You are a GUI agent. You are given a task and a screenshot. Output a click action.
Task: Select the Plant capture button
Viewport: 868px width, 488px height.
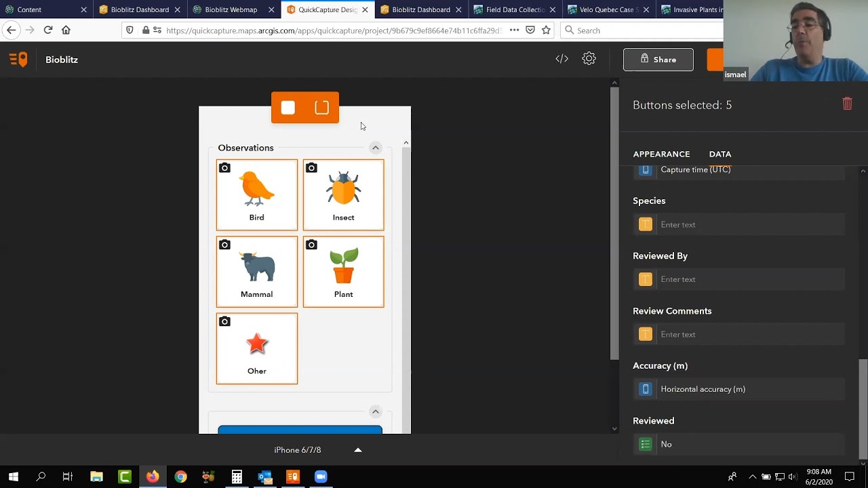click(x=343, y=272)
